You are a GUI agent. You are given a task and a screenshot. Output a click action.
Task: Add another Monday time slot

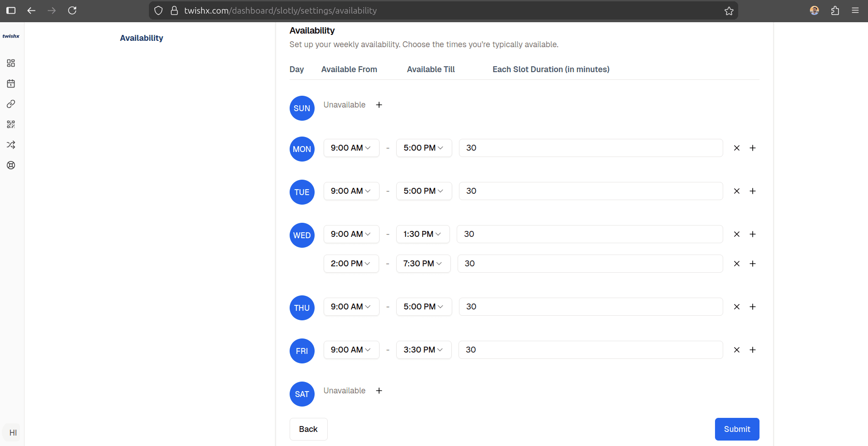click(753, 148)
